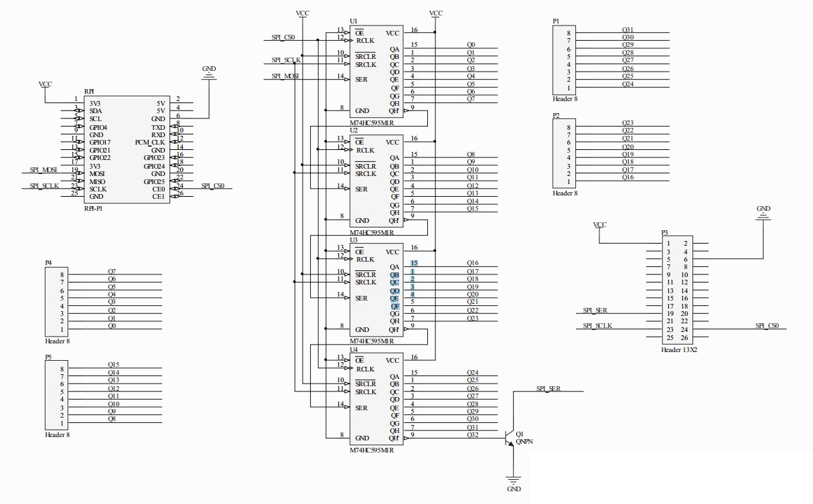Select the Q1 QNPN transistor symbol

click(512, 438)
